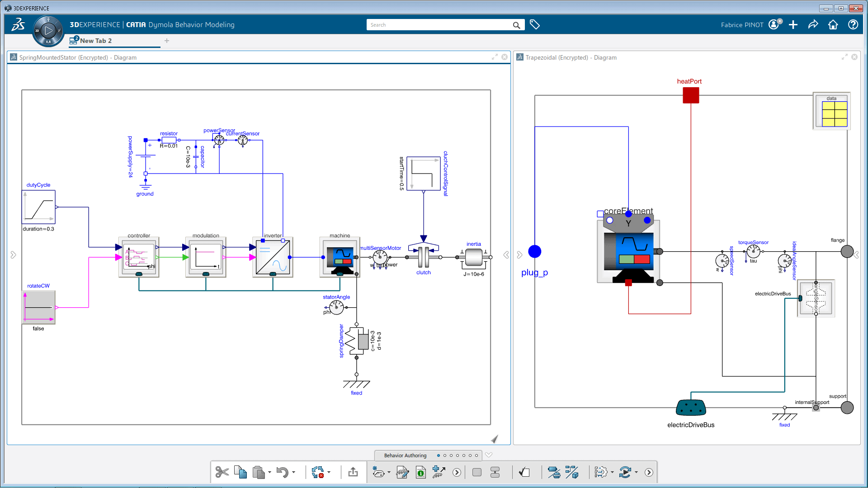This screenshot has height=488, width=868.
Task: Select the second section dot
Action: tap(445, 455)
